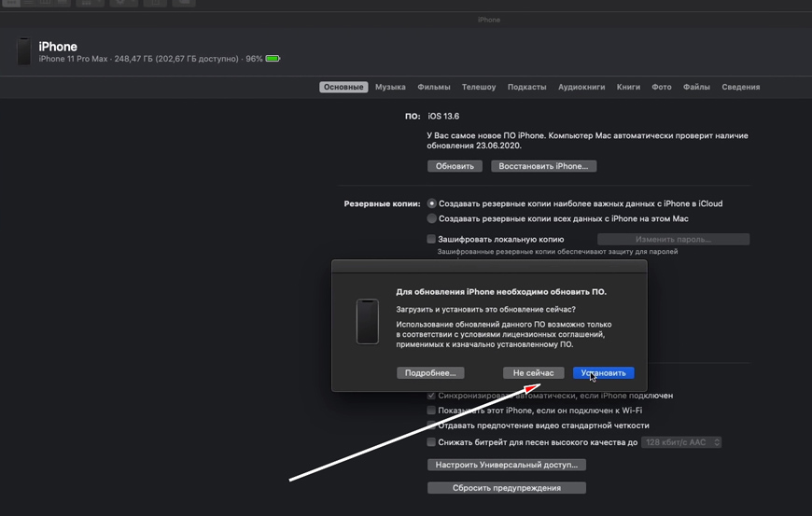This screenshot has height=516, width=812.
Task: Click the У Вас самое новое ПО message
Action: point(587,140)
